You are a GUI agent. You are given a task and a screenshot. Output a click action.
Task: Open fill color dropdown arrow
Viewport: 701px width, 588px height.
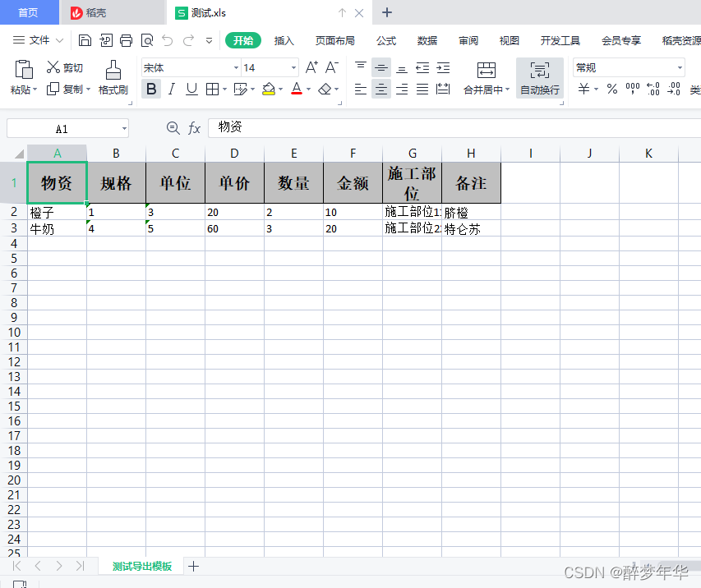(280, 89)
